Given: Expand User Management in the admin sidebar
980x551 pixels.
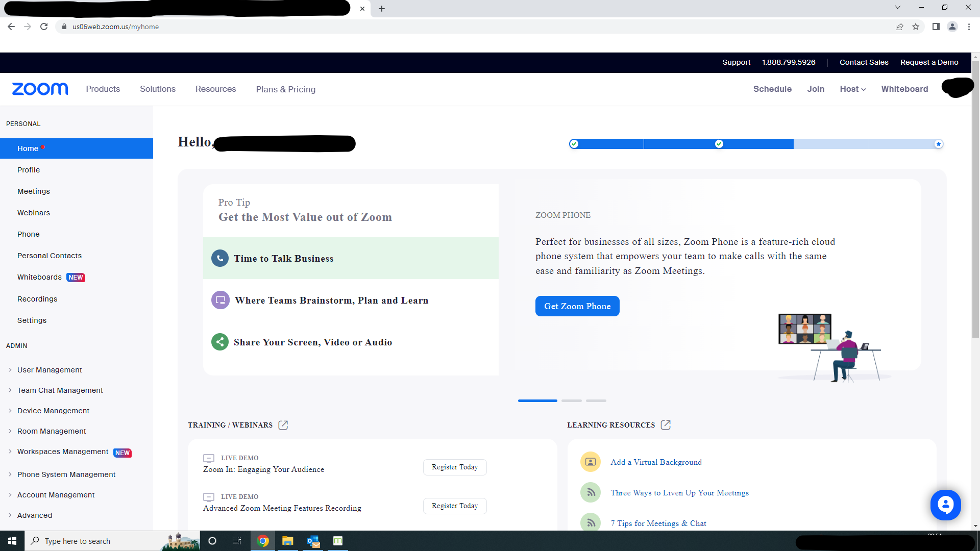Looking at the screenshot, I should click(50, 370).
